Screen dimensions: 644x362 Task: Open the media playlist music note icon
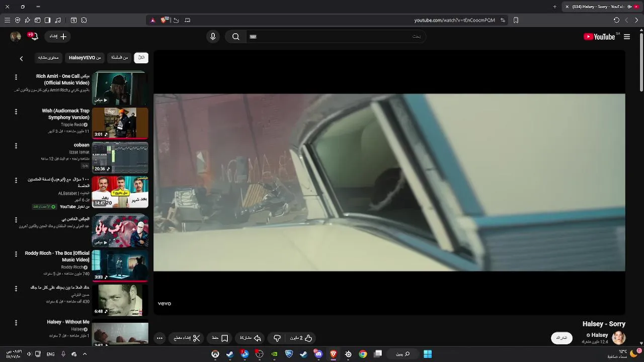tap(58, 20)
